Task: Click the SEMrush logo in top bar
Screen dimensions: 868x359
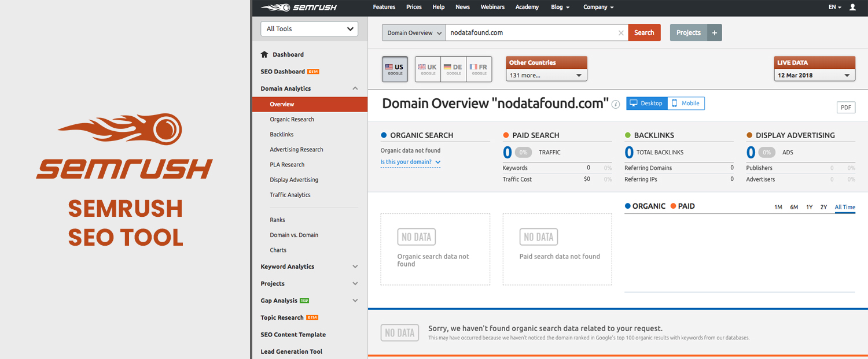Action: pos(299,8)
